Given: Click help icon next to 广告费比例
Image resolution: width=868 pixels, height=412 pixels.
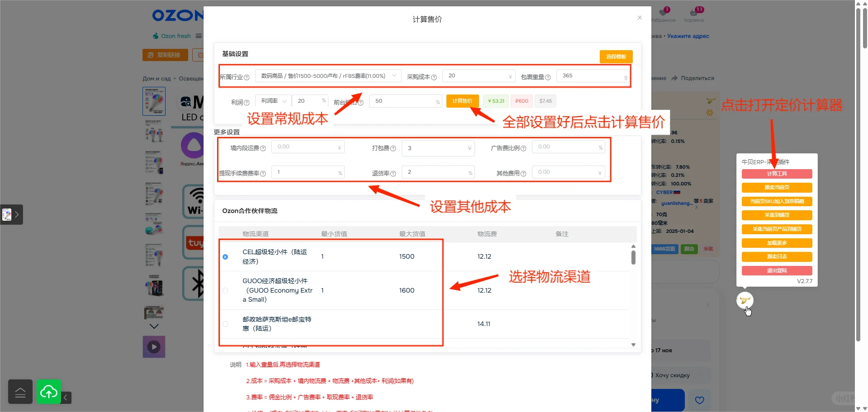Looking at the screenshot, I should (523, 148).
